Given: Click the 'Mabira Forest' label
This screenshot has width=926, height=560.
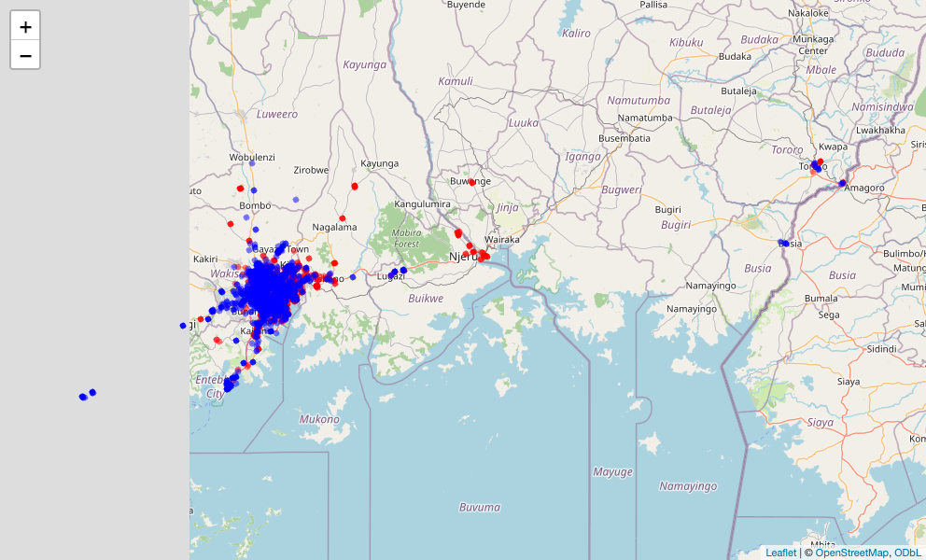Looking at the screenshot, I should coord(406,238).
